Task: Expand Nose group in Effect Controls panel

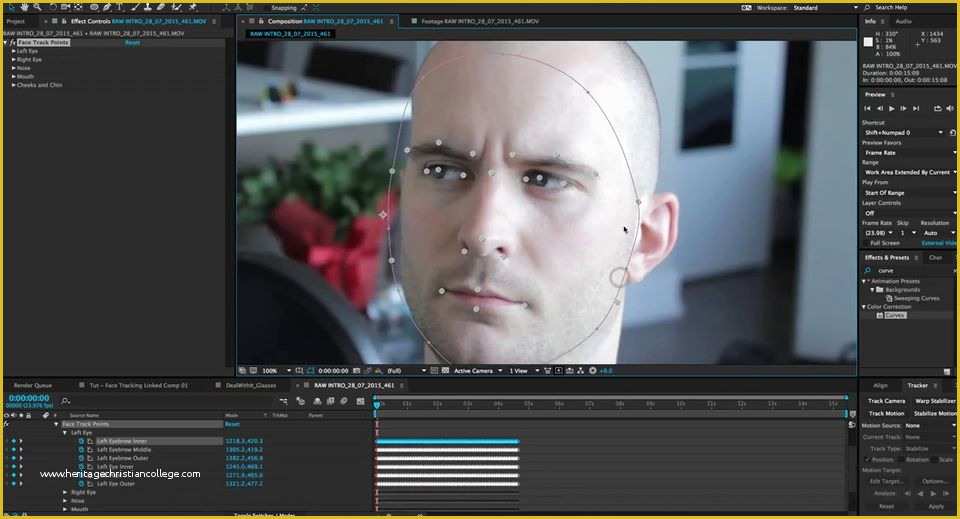Action: click(x=13, y=68)
